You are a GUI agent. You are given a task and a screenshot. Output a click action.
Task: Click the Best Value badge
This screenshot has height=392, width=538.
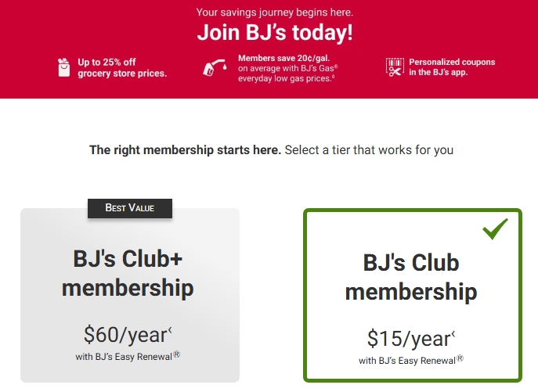pyautogui.click(x=129, y=208)
